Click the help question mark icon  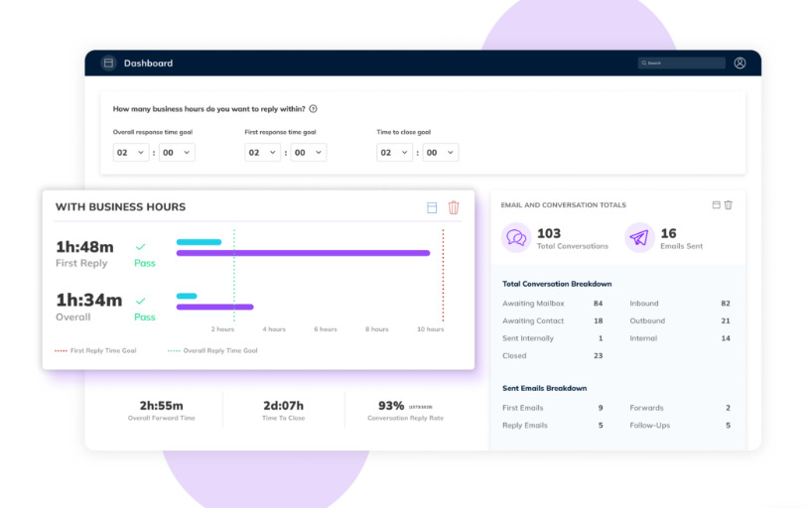pyautogui.click(x=313, y=109)
